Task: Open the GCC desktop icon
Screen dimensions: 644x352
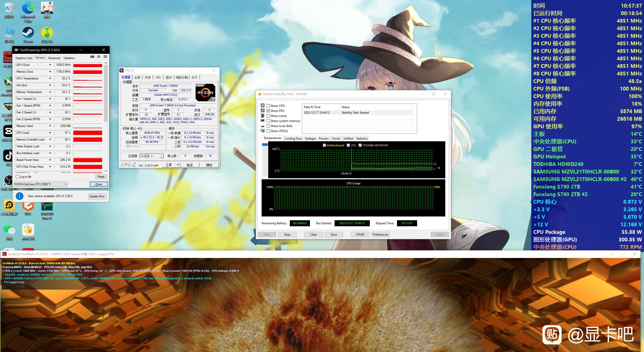Action: [28, 208]
